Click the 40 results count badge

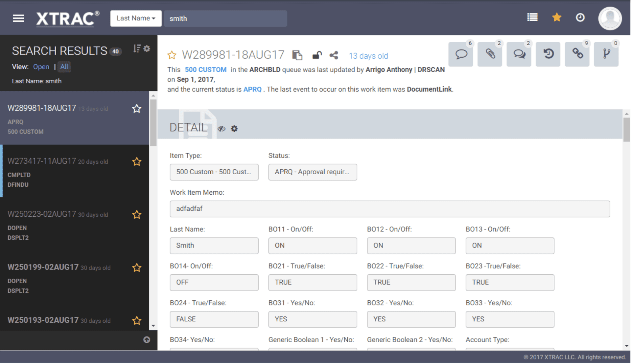[x=116, y=52]
